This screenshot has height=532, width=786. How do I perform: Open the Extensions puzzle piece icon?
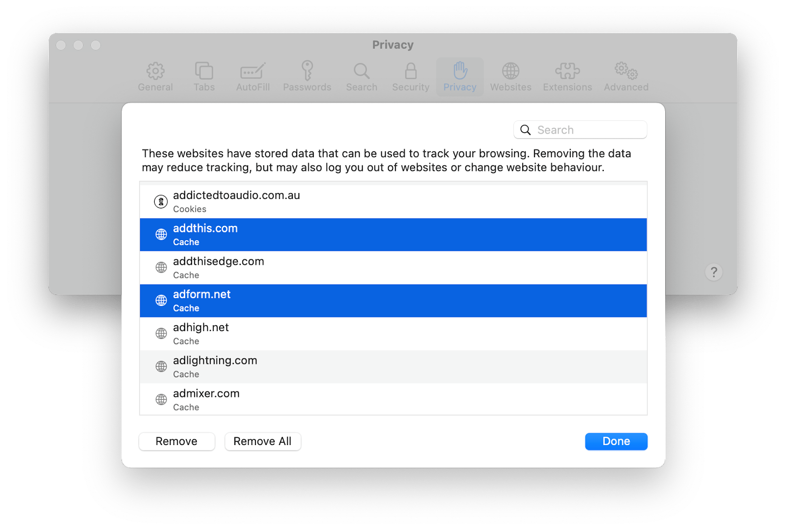(567, 71)
